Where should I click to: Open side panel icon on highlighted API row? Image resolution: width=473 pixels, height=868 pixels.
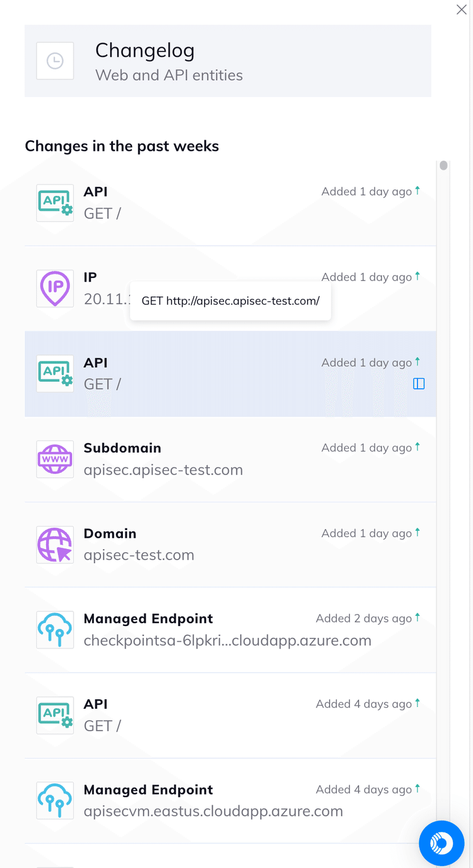point(419,384)
